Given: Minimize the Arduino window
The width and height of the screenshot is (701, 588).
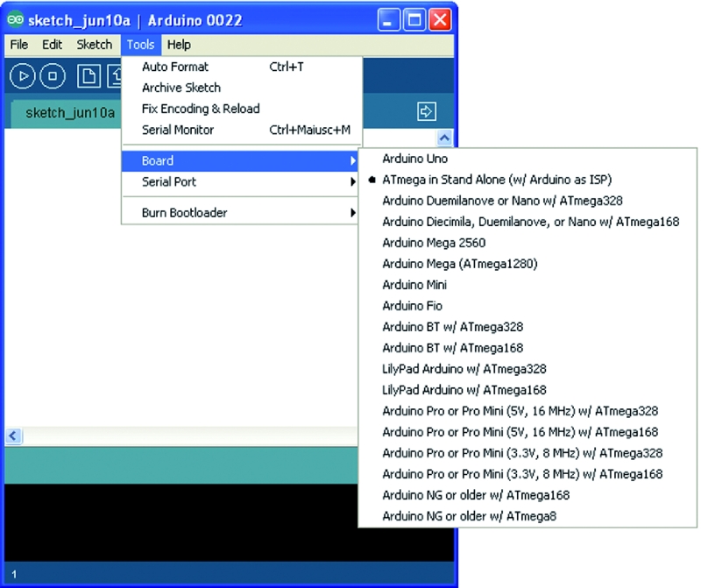Looking at the screenshot, I should pyautogui.click(x=390, y=19).
